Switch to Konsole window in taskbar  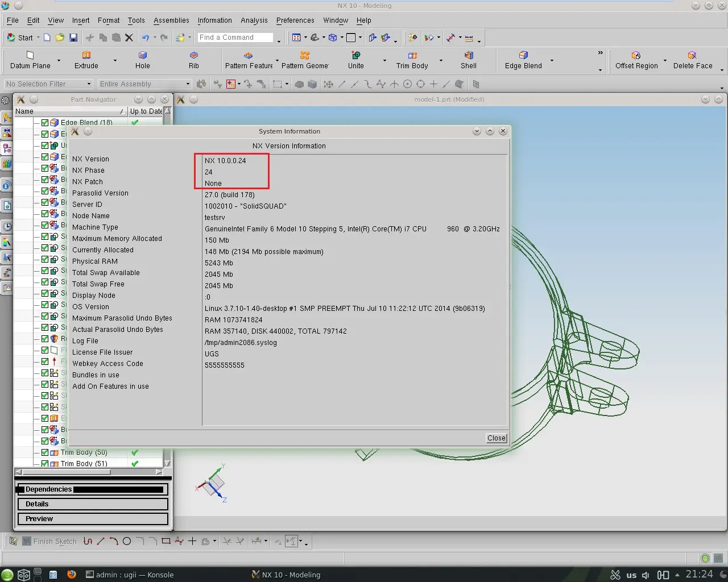130,575
